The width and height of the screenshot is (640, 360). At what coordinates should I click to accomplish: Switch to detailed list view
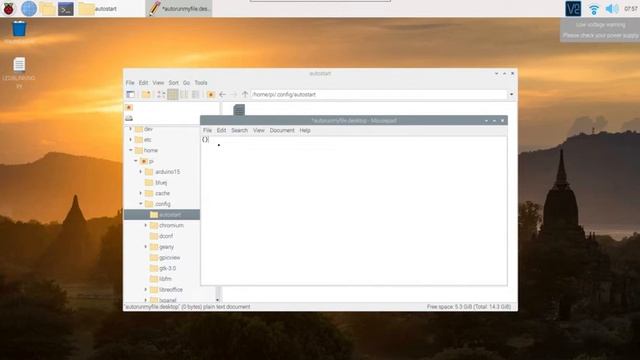click(196, 94)
